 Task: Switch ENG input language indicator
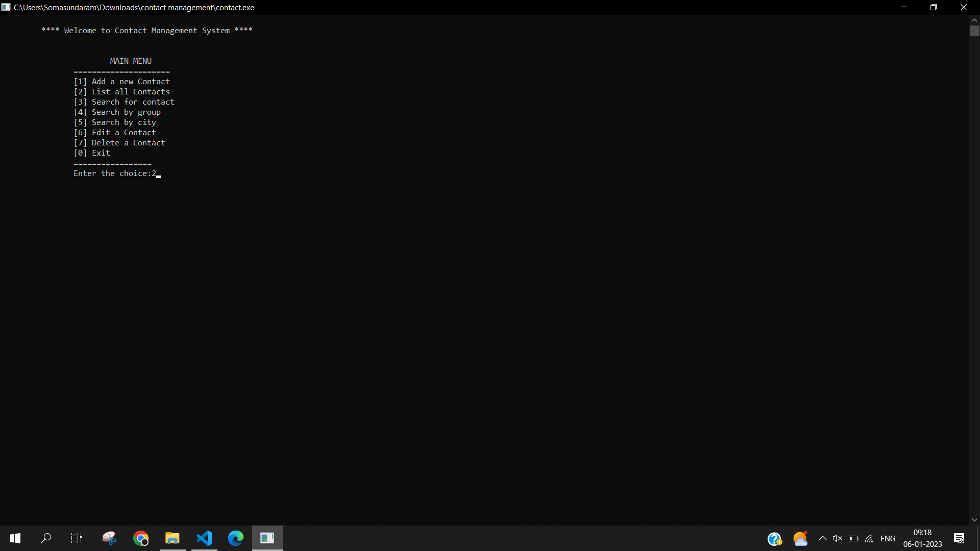(x=888, y=538)
